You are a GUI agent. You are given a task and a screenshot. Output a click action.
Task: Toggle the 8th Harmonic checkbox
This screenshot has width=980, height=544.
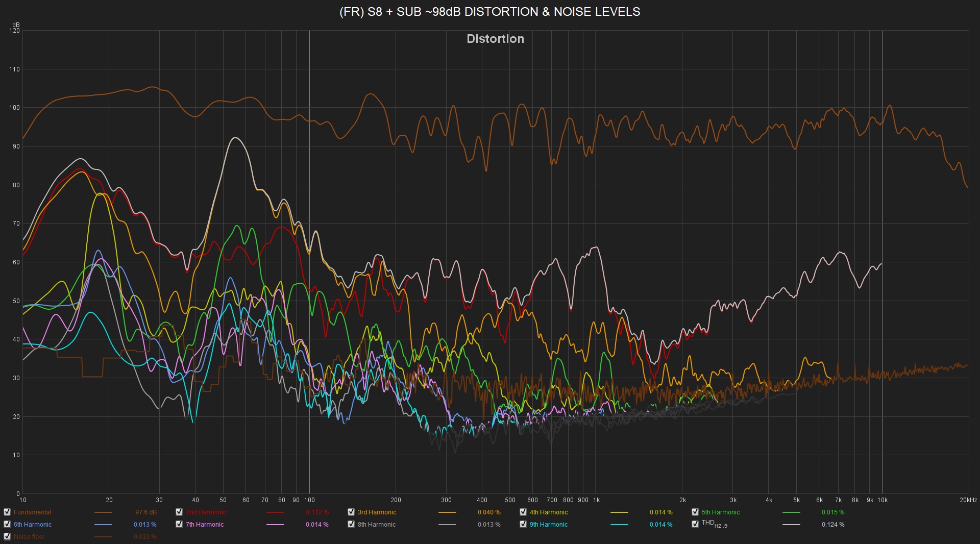(x=351, y=524)
